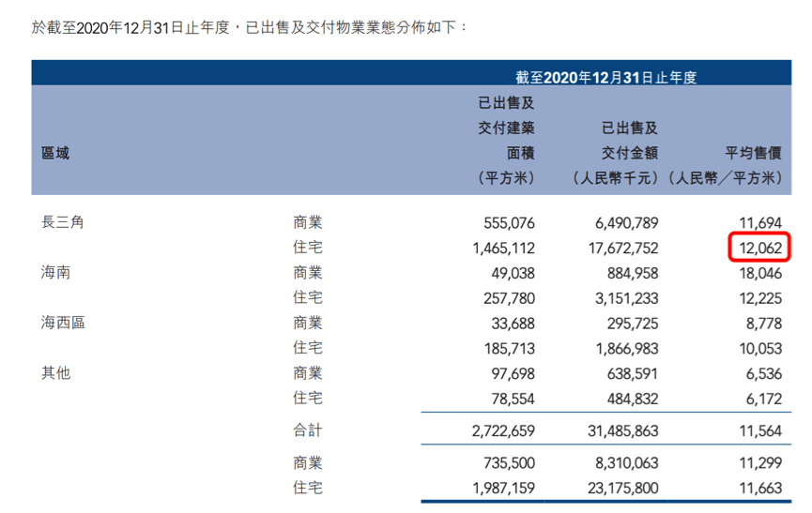Click 商業 in the row with 735,500
Viewport: 812px width, 513px height.
coord(308,463)
